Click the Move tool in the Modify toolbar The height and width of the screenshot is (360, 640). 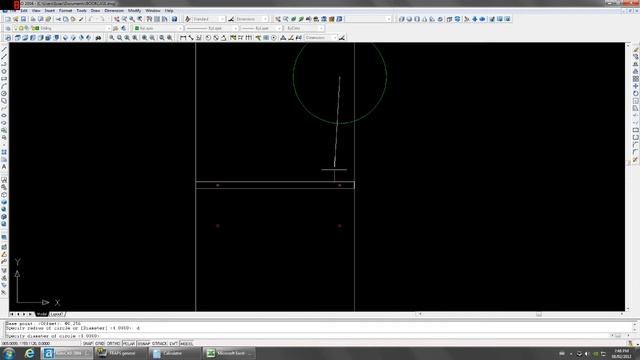pos(636,86)
